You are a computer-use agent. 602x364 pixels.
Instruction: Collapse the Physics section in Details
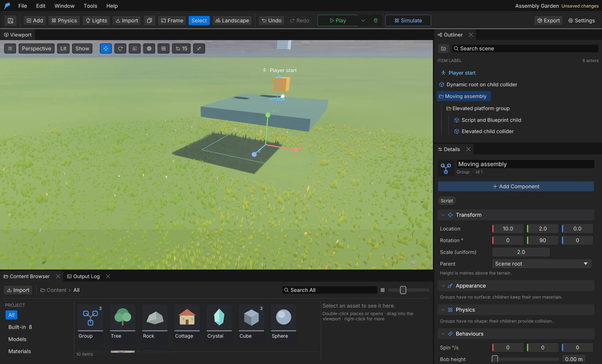pyautogui.click(x=443, y=310)
